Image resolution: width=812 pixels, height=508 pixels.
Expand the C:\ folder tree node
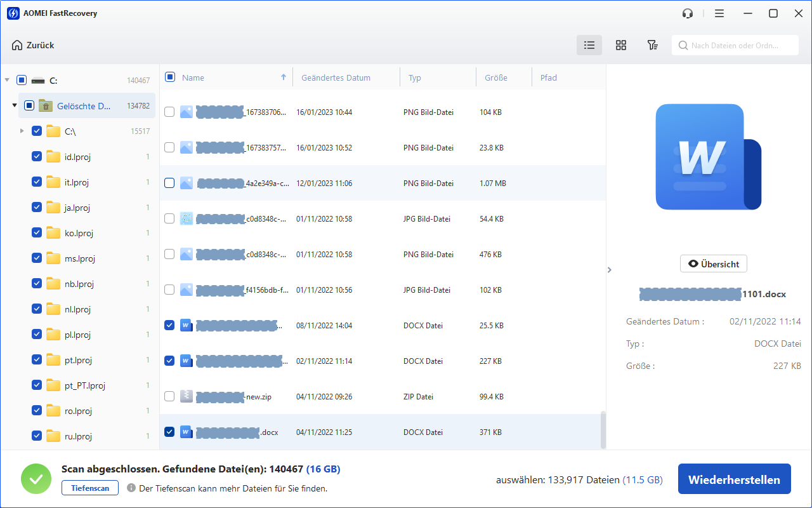pos(22,131)
